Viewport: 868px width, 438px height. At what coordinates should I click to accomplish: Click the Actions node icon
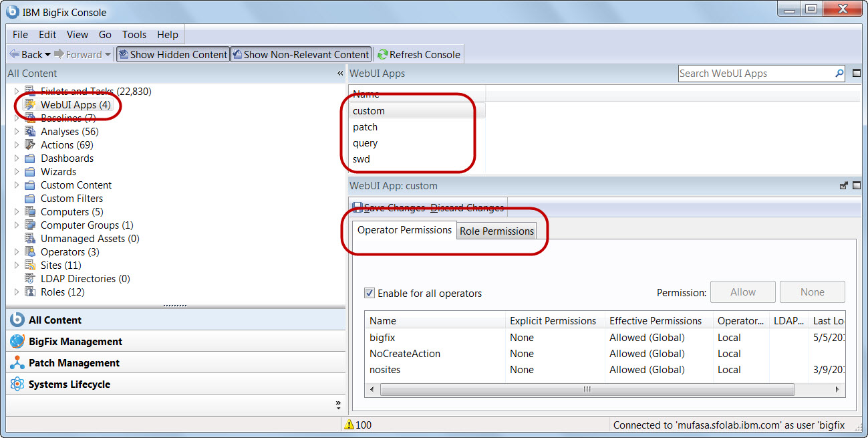pos(29,144)
